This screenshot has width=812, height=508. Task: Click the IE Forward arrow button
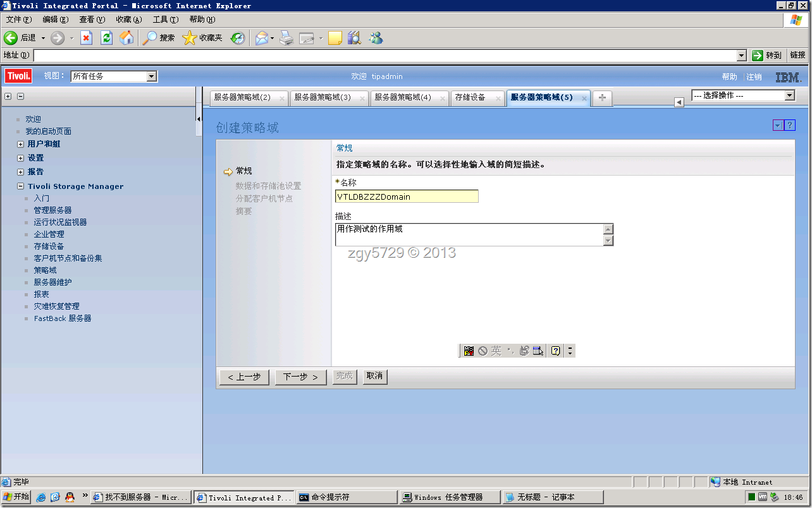tap(58, 38)
